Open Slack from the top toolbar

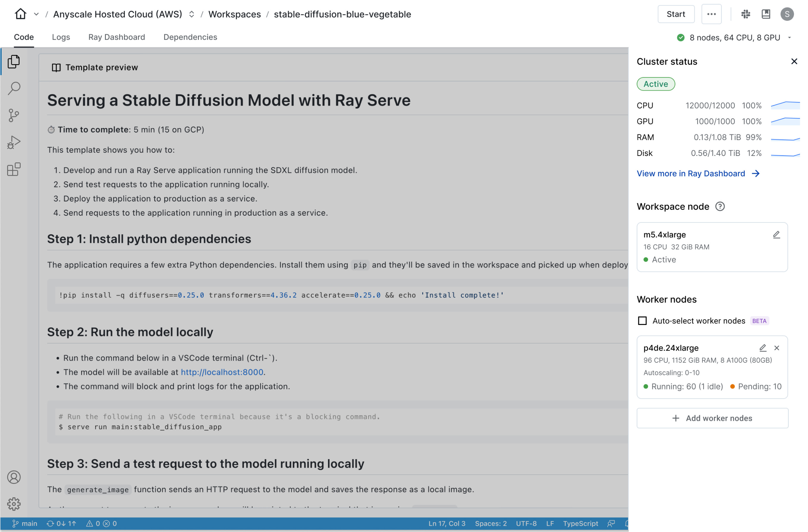click(x=746, y=14)
